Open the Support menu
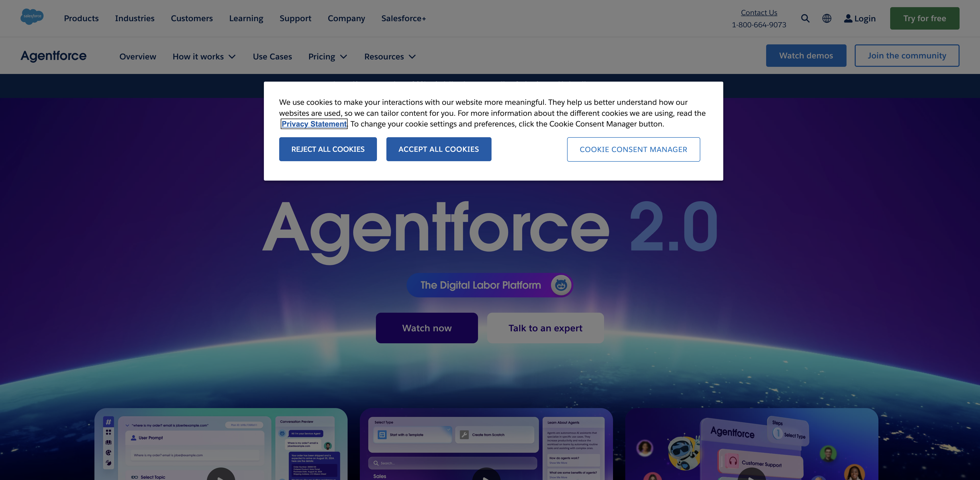The image size is (980, 480). [295, 18]
